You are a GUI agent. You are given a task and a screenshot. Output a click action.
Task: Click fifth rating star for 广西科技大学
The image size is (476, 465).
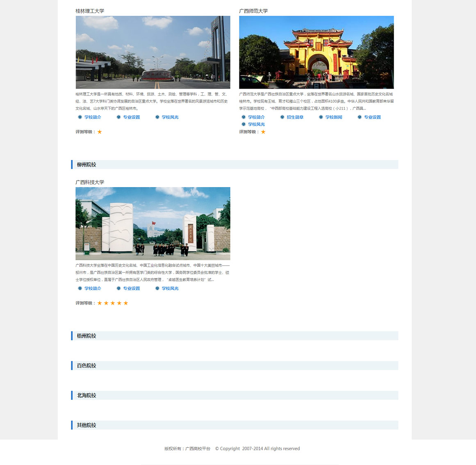[126, 303]
